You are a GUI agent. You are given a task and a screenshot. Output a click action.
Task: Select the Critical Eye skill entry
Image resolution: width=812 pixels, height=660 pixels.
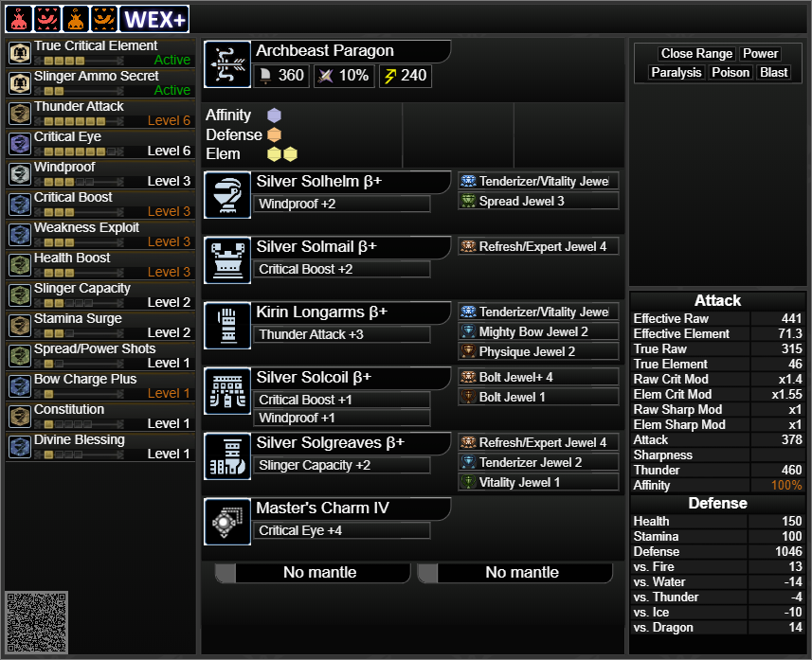pyautogui.click(x=100, y=144)
